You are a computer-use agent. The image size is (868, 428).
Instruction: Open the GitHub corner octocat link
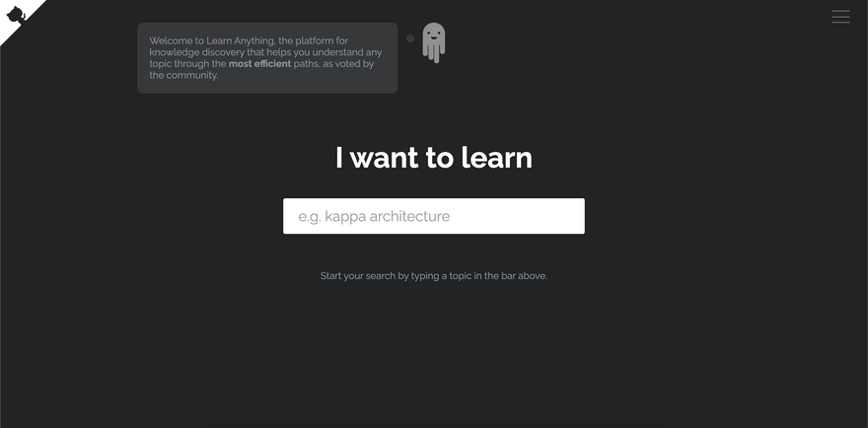[14, 14]
